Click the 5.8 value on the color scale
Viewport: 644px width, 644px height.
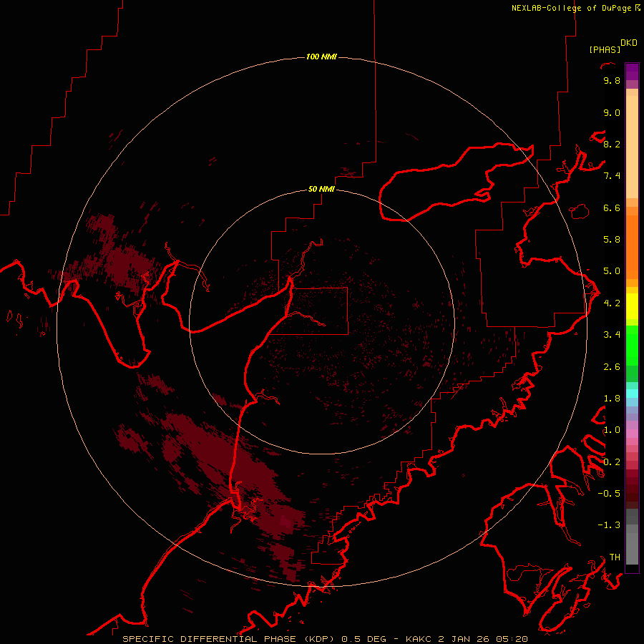tap(612, 240)
